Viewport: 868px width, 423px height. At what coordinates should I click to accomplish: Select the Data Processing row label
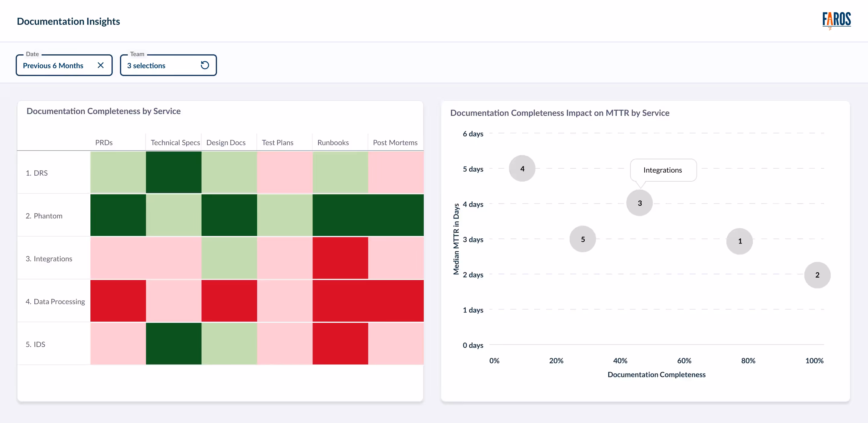coord(55,302)
